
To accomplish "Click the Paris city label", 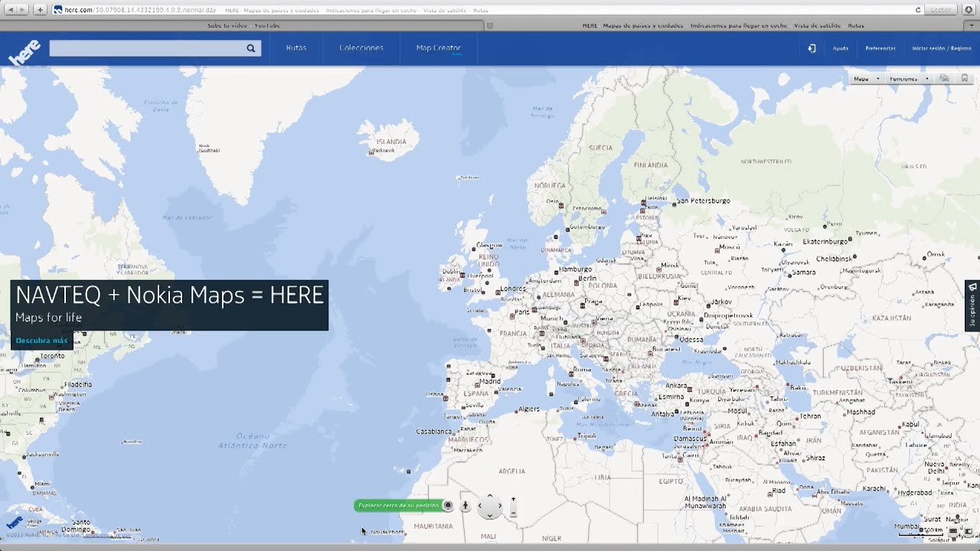I will point(523,311).
